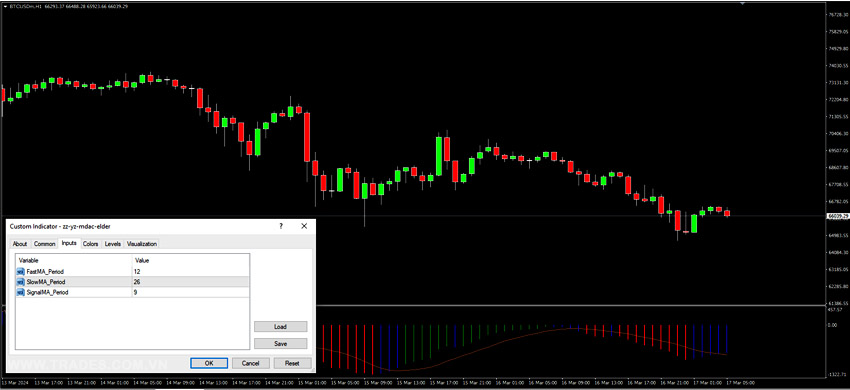The width and height of the screenshot is (850, 390).
Task: Click Reset to restore default inputs
Action: coord(293,363)
